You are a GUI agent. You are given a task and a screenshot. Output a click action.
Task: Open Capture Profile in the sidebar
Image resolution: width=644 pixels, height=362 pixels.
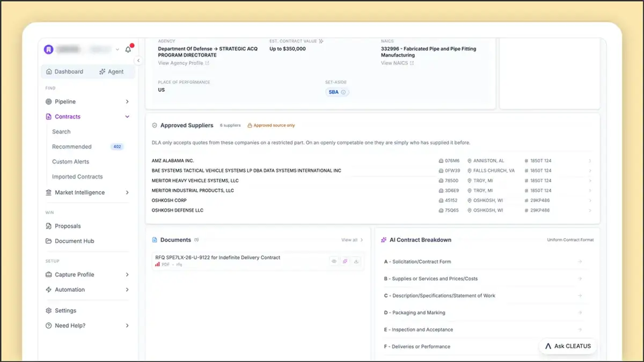pyautogui.click(x=75, y=275)
